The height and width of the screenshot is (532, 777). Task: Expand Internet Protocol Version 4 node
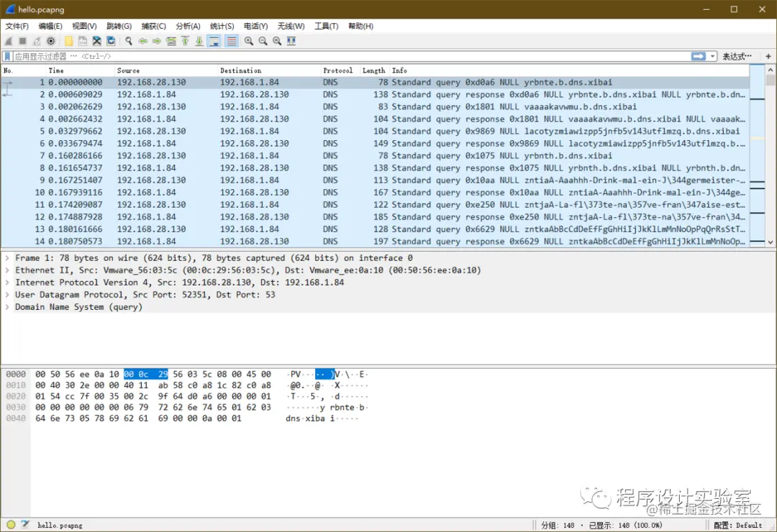[7, 283]
